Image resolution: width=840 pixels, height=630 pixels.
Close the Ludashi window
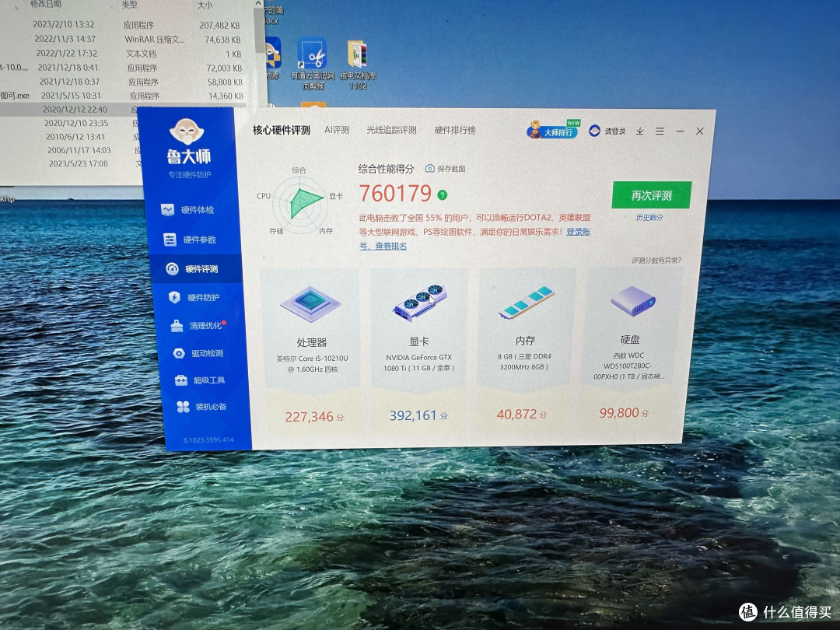point(700,131)
